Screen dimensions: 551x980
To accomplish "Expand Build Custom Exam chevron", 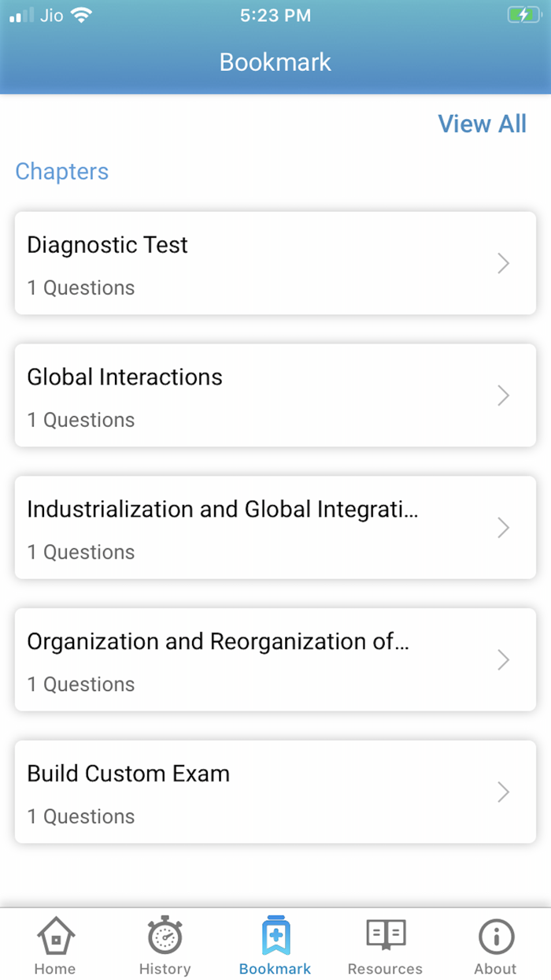I will 504,792.
